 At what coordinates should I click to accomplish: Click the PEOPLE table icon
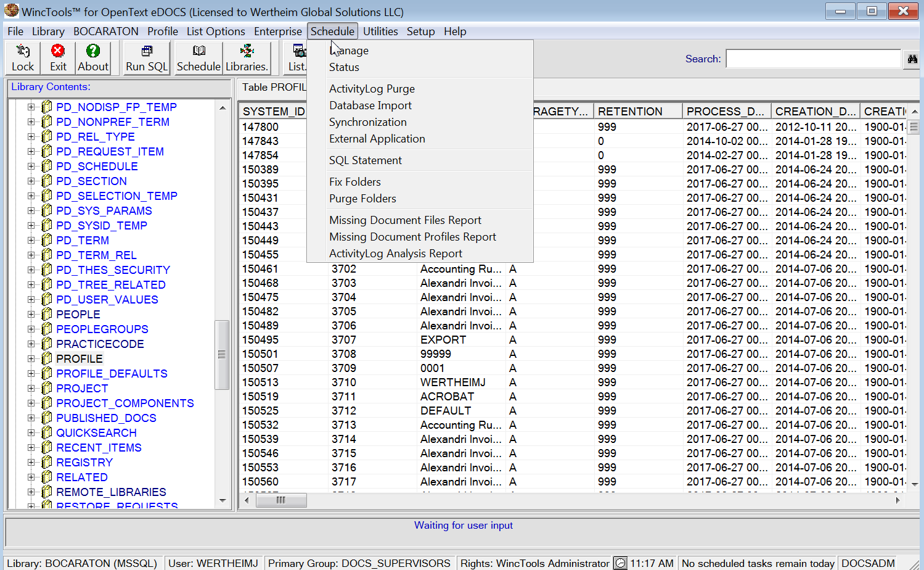coord(47,315)
